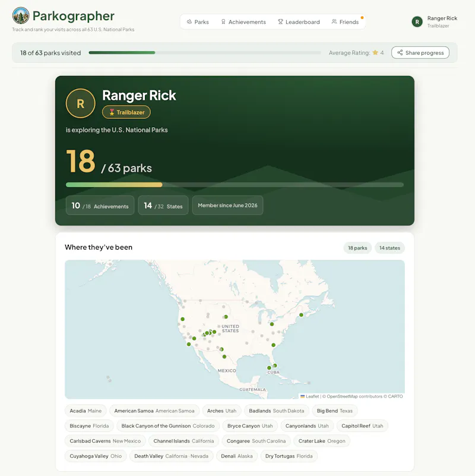The image size is (475, 476).
Task: Click the Leaflet flag icon on map
Action: 302,396
